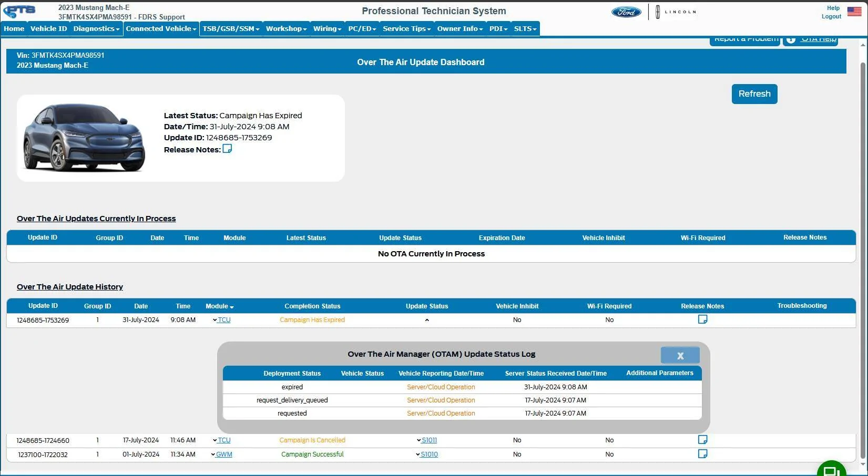The width and height of the screenshot is (868, 476).
Task: Click the Mustang Mach-E vehicle image
Action: pos(84,138)
